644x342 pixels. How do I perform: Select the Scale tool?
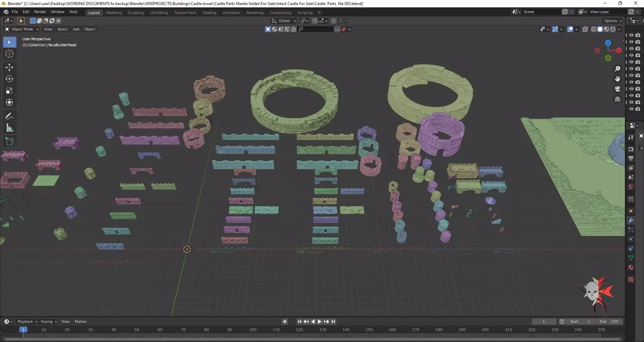[x=9, y=91]
